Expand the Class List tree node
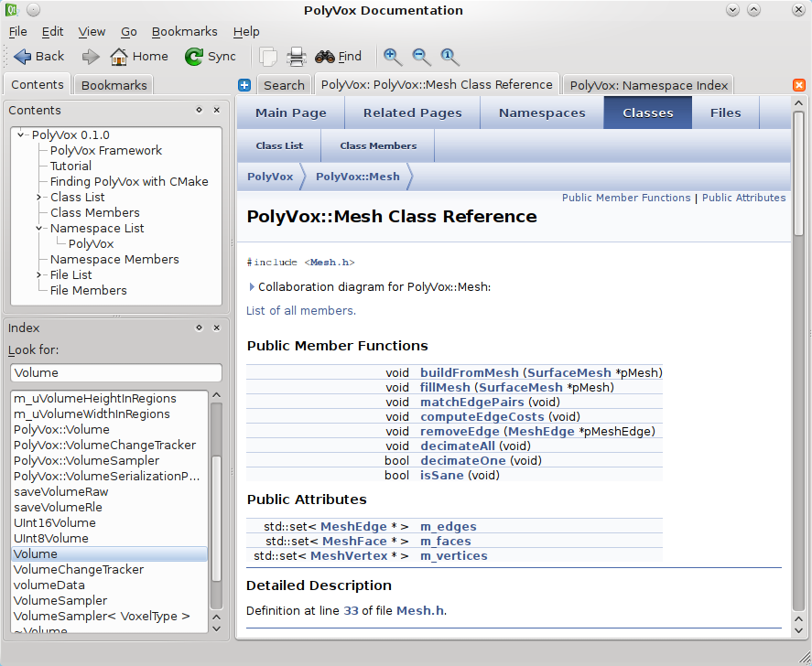The height and width of the screenshot is (666, 812). click(x=39, y=198)
